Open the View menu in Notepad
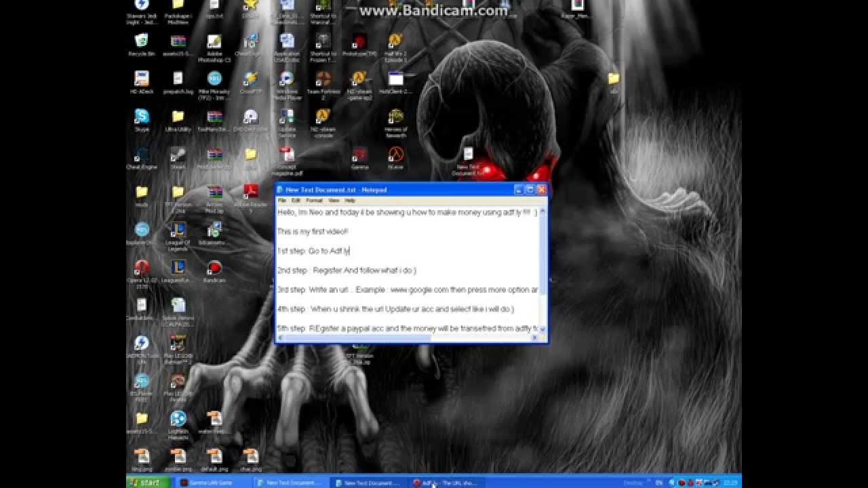 tap(334, 201)
